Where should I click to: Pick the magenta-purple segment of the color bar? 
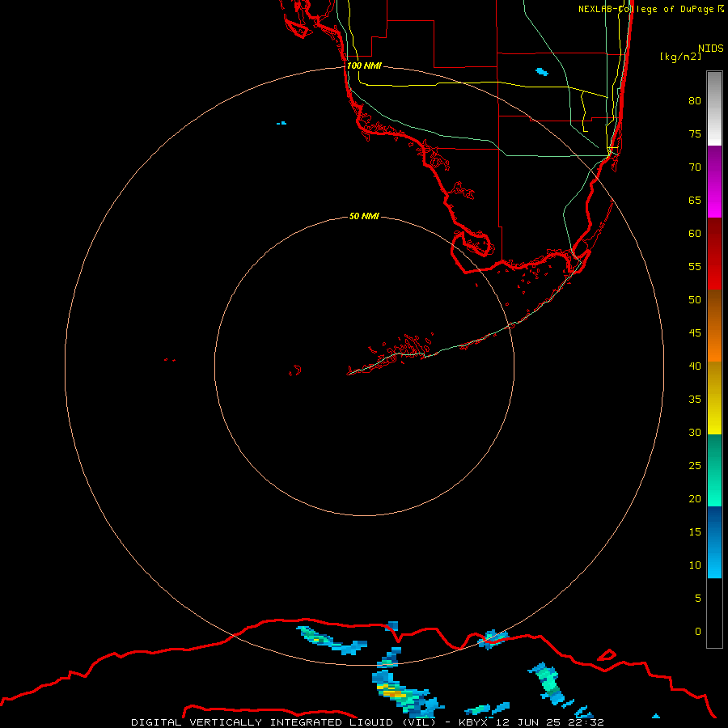pyautogui.click(x=714, y=181)
